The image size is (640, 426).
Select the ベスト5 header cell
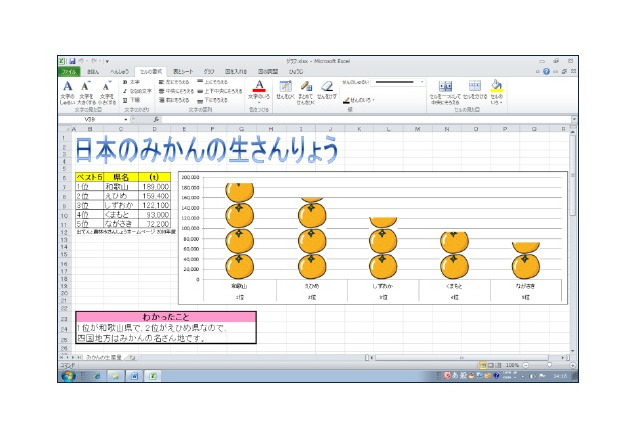[x=90, y=177]
